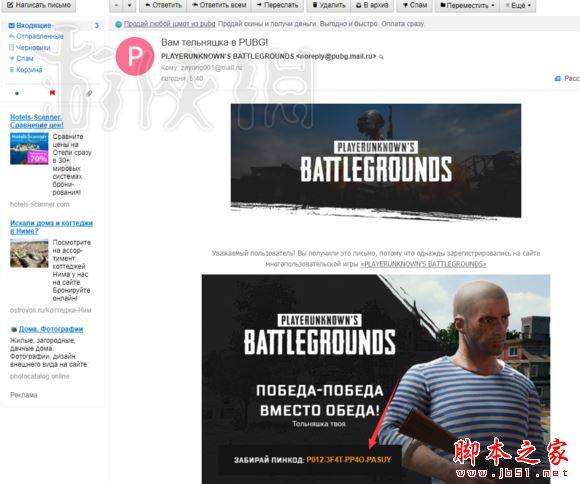Move message with В архив button

[x=372, y=5]
